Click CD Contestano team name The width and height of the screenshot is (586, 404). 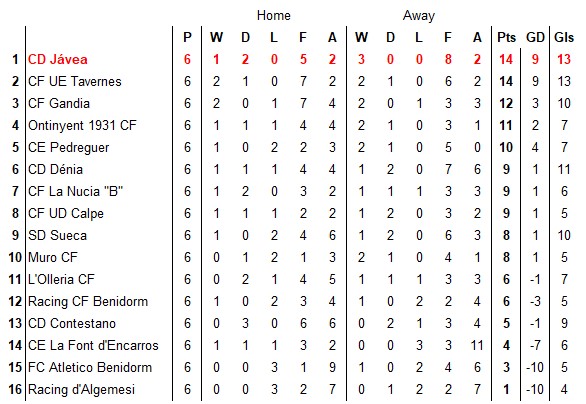click(72, 324)
